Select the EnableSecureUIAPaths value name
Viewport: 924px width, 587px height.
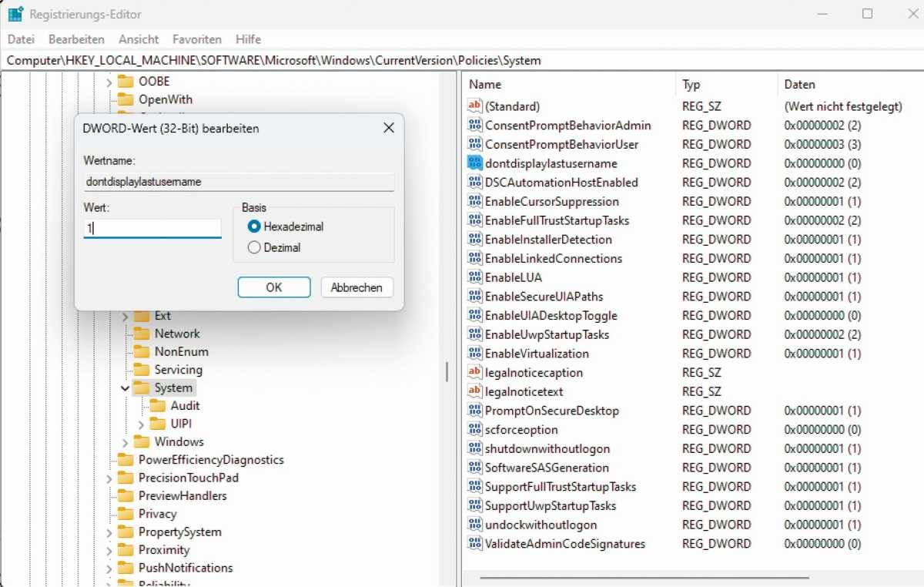coord(544,297)
